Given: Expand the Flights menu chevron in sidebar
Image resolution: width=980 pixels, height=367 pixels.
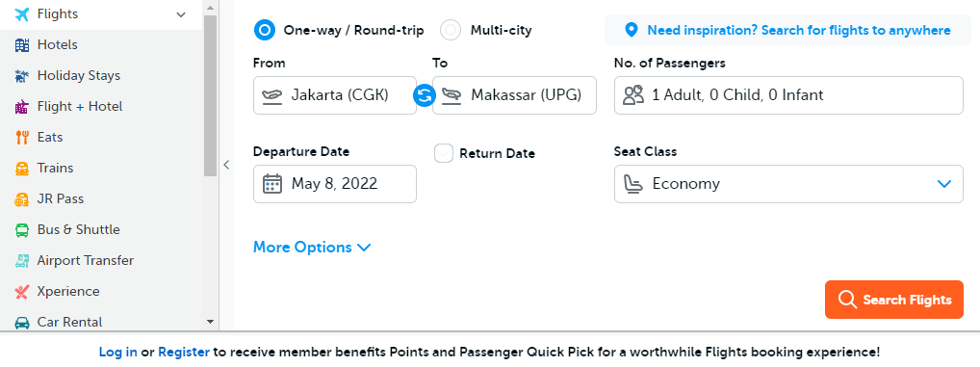Looking at the screenshot, I should [181, 14].
